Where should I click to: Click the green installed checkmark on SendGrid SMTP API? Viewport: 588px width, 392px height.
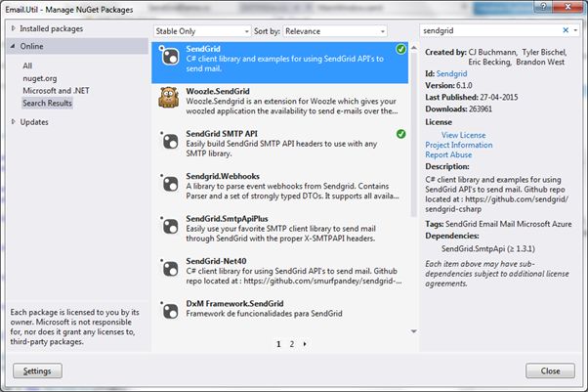click(x=400, y=134)
